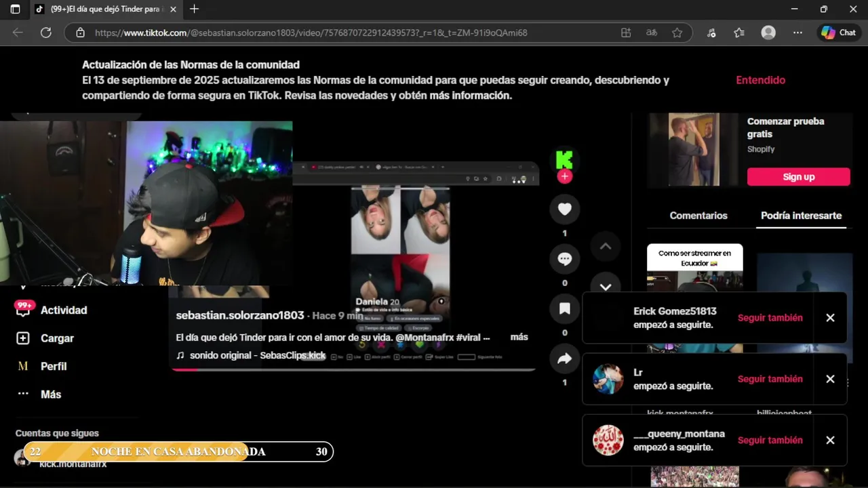
Task: Open the tab actions menu icon
Action: coord(15,9)
